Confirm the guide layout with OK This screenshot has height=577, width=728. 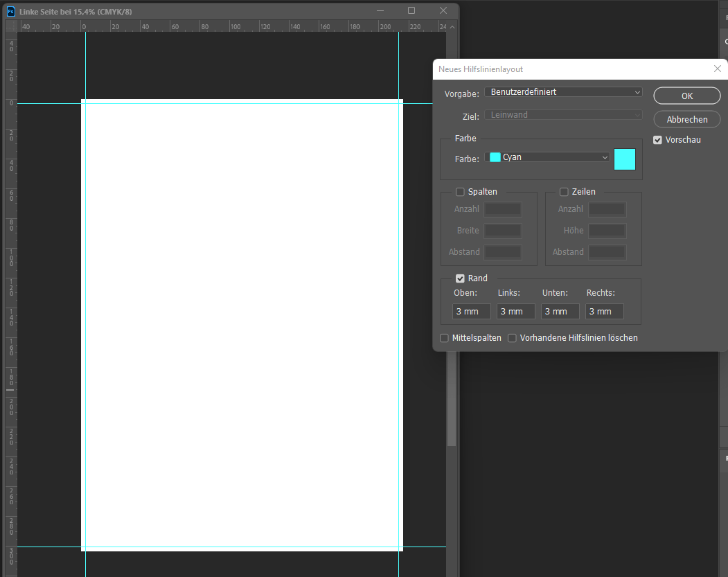[x=686, y=96]
